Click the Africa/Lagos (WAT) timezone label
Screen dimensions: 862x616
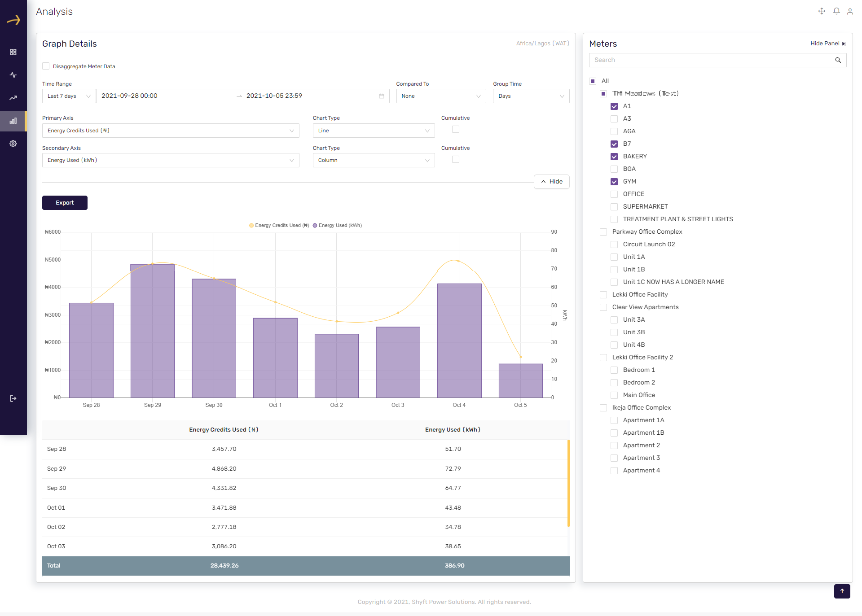(542, 44)
